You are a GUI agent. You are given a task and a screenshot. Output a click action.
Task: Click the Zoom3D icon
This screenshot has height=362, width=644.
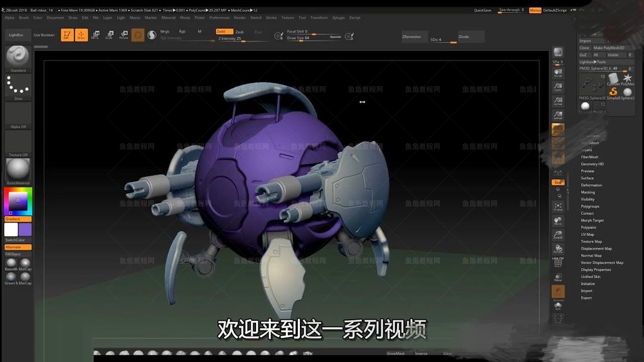[558, 235]
